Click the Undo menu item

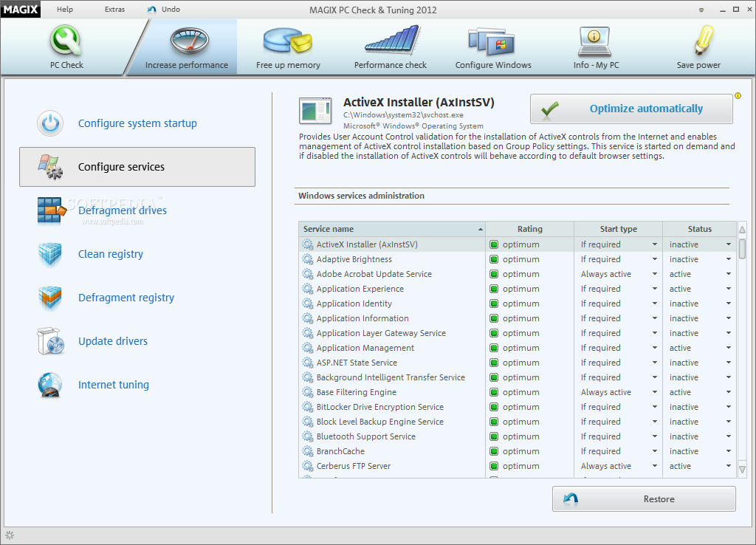pyautogui.click(x=171, y=9)
